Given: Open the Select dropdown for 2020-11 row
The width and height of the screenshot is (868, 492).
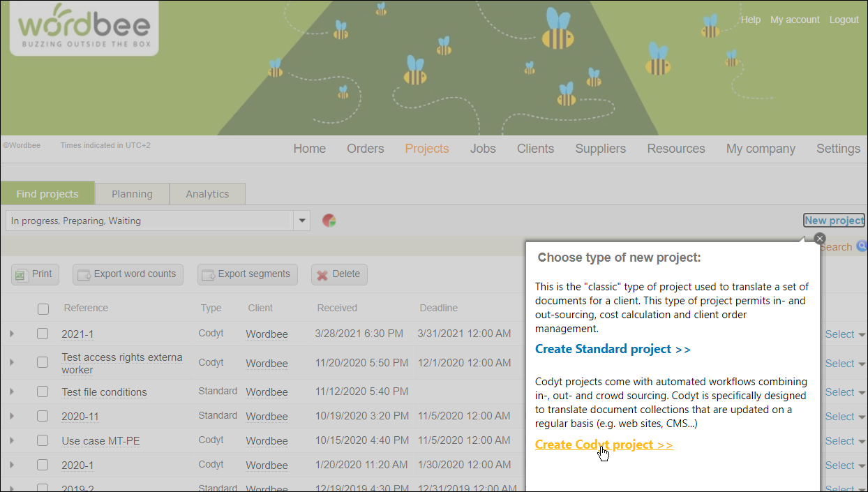Looking at the screenshot, I should click(846, 417).
